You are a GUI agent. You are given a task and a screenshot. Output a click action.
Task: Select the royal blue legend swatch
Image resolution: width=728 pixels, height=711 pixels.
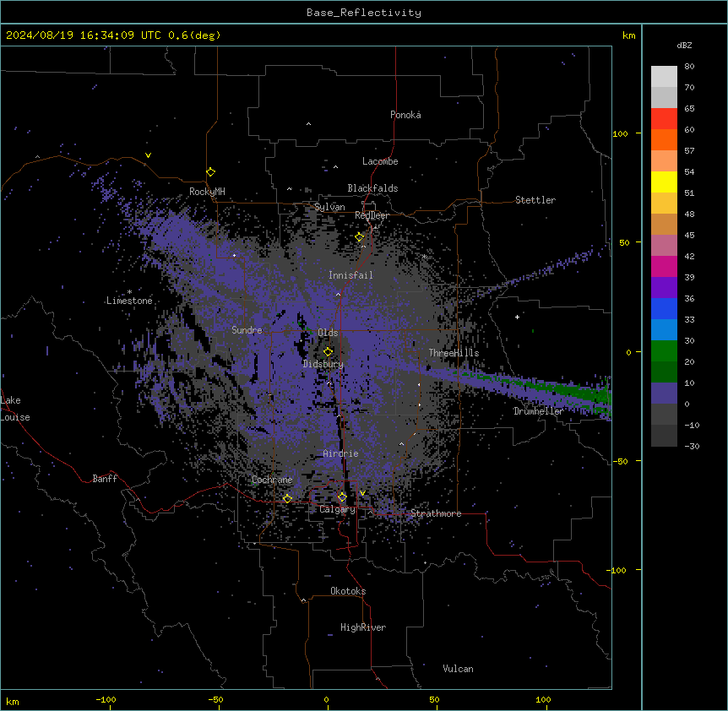click(x=664, y=308)
